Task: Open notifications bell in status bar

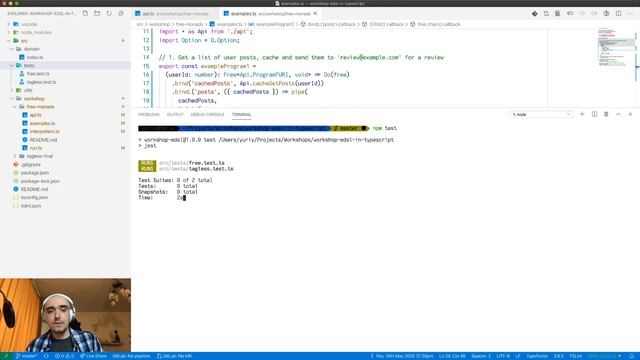Action: (632, 356)
